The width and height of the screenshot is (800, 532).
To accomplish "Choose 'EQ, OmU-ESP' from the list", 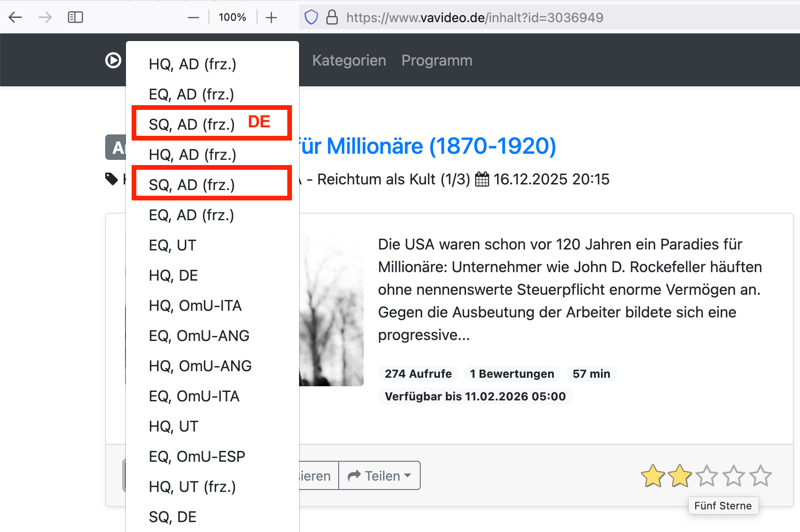I will [x=197, y=457].
